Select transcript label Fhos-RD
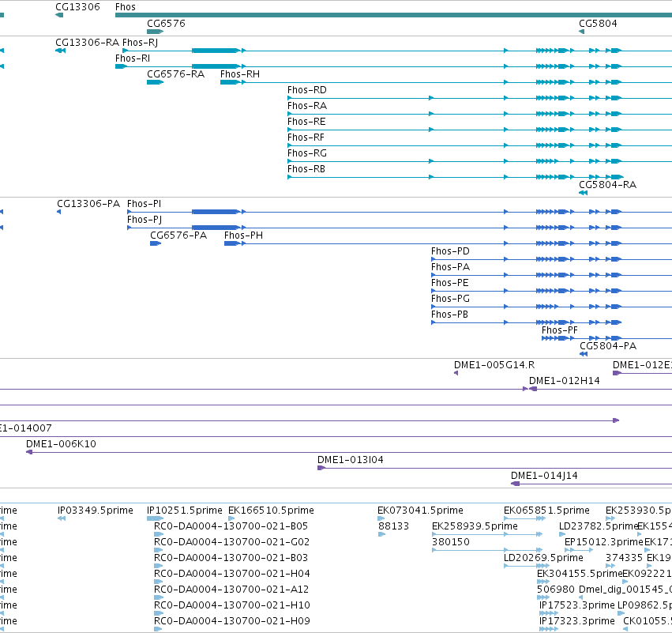The image size is (672, 633). click(x=307, y=90)
